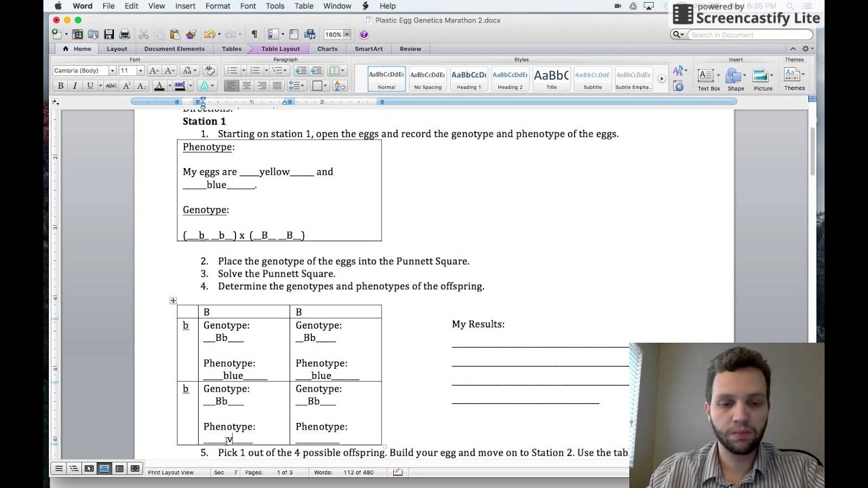
Task: Click the Clear Formatting eraser icon
Action: [x=210, y=70]
